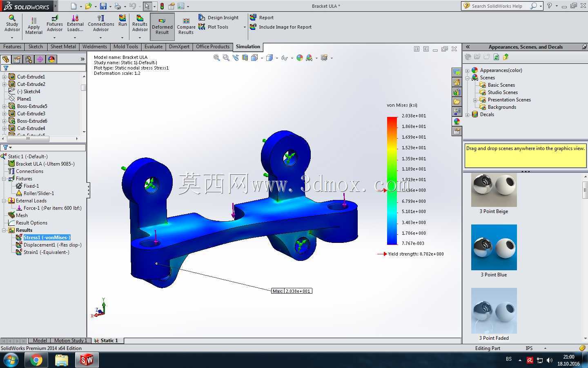Open the unit system dropdown next to IPS

point(545,348)
